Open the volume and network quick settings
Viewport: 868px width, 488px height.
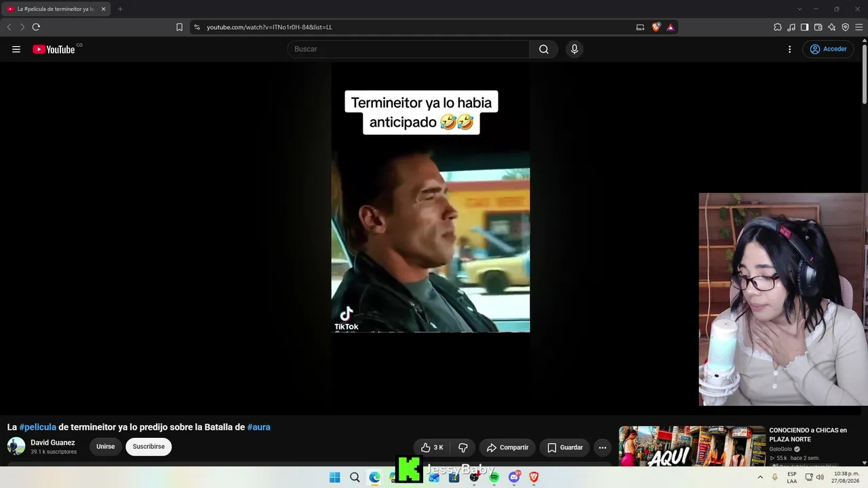[814, 477]
